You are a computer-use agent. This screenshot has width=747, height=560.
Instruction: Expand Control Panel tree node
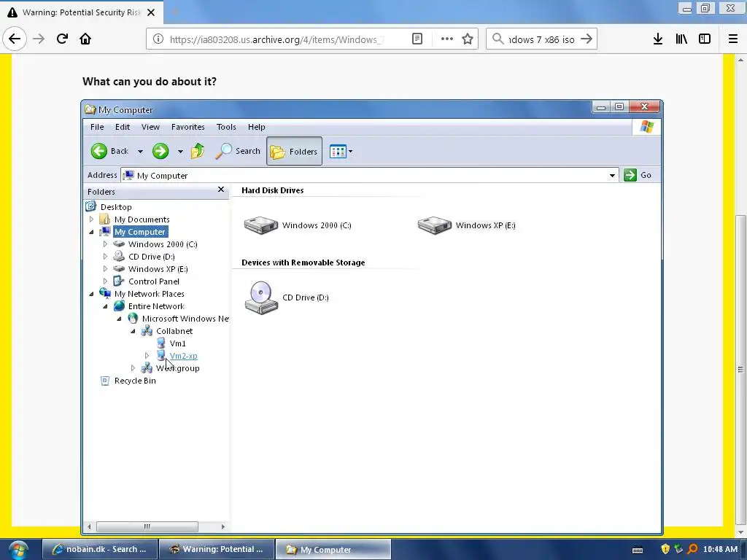coord(105,281)
